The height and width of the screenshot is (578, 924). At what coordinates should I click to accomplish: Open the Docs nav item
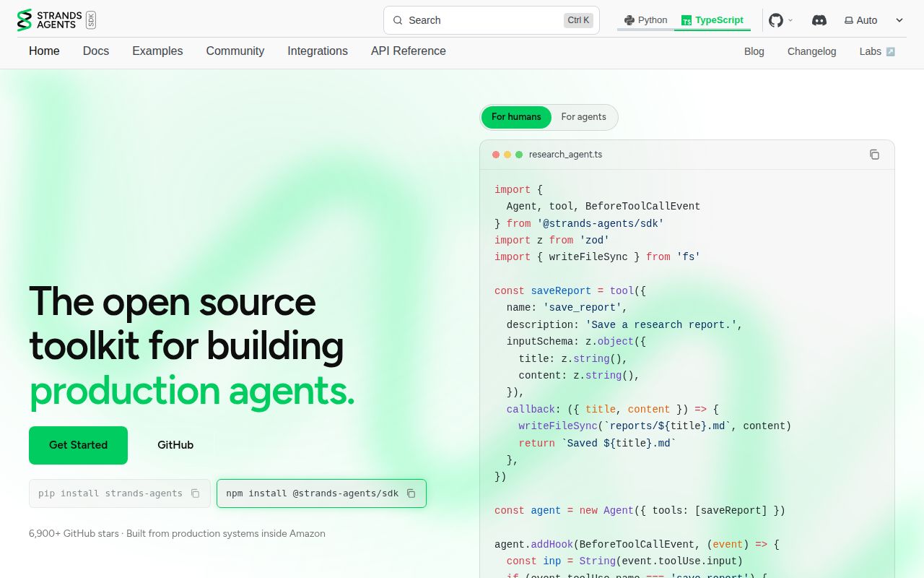tap(96, 51)
